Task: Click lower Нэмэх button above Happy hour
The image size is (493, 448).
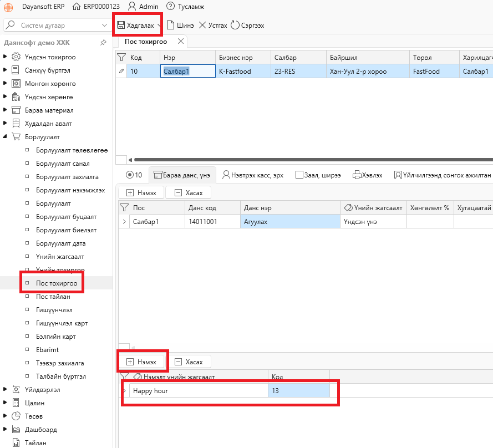Action: (x=141, y=362)
